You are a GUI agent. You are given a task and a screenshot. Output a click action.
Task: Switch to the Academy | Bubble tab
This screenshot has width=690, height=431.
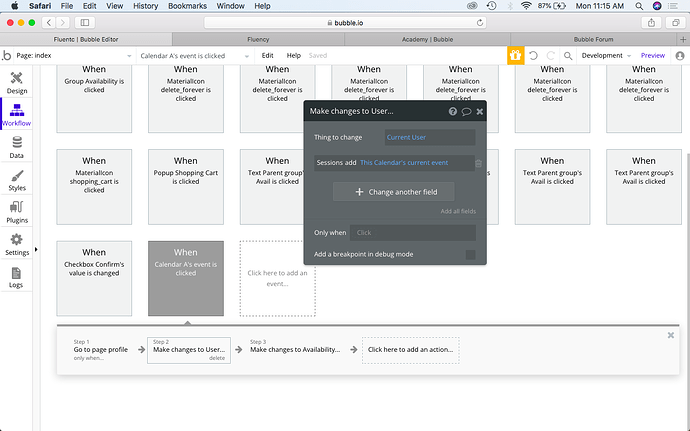tap(427, 39)
